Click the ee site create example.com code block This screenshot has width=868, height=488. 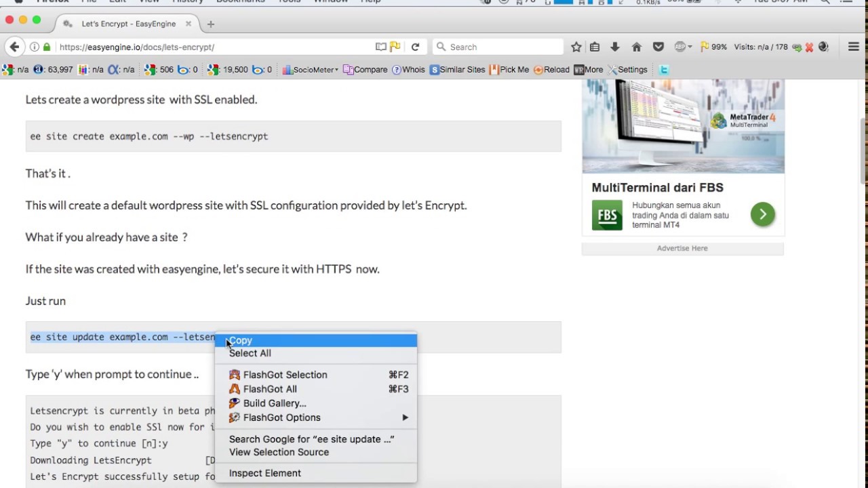tap(294, 136)
